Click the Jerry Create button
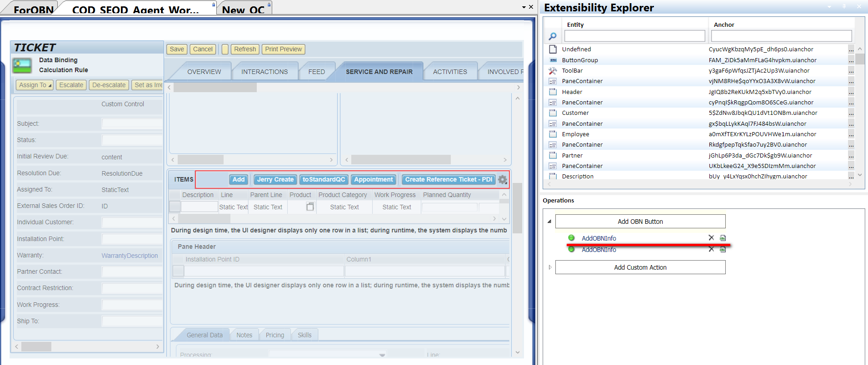This screenshot has width=868, height=365. [x=275, y=180]
